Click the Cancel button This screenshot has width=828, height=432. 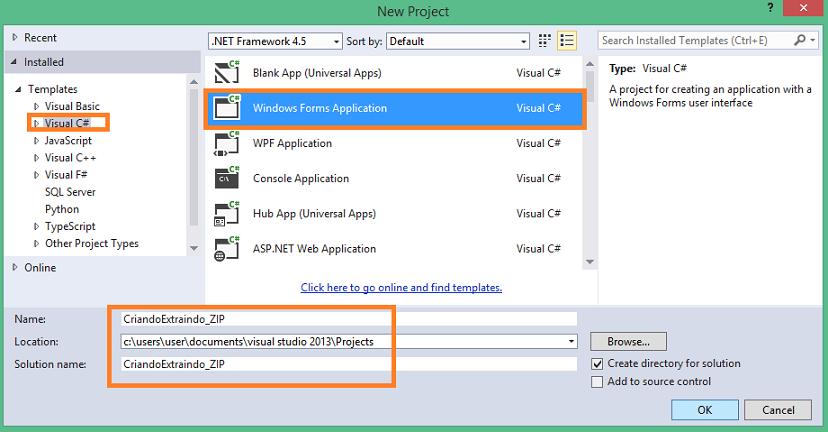pyautogui.click(x=778, y=410)
